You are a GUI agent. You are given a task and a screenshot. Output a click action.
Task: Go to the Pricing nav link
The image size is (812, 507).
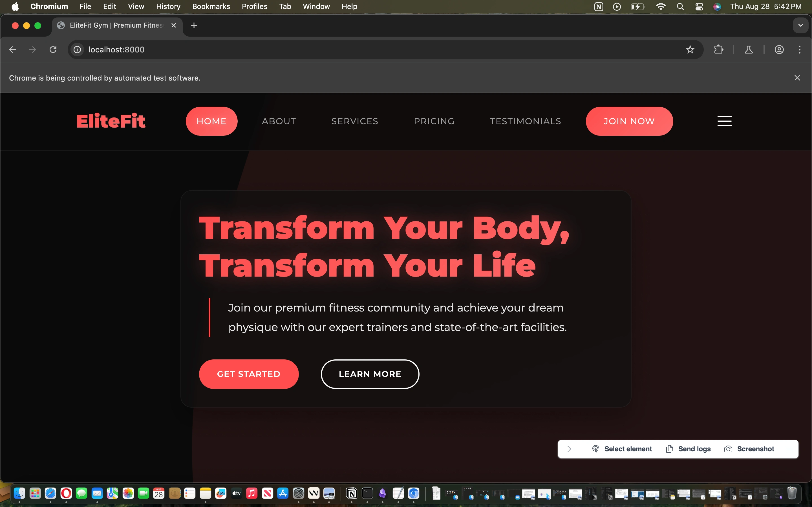(x=434, y=121)
